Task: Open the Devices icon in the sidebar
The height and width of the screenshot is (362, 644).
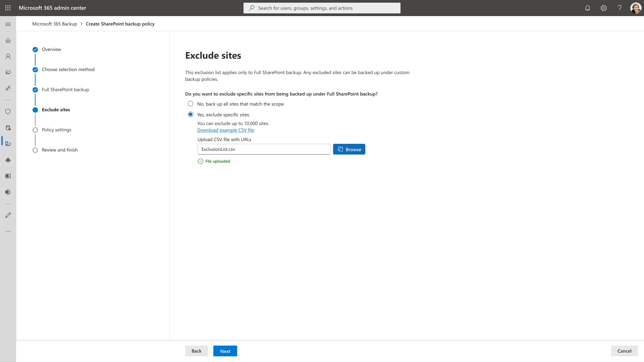Action: [8, 72]
